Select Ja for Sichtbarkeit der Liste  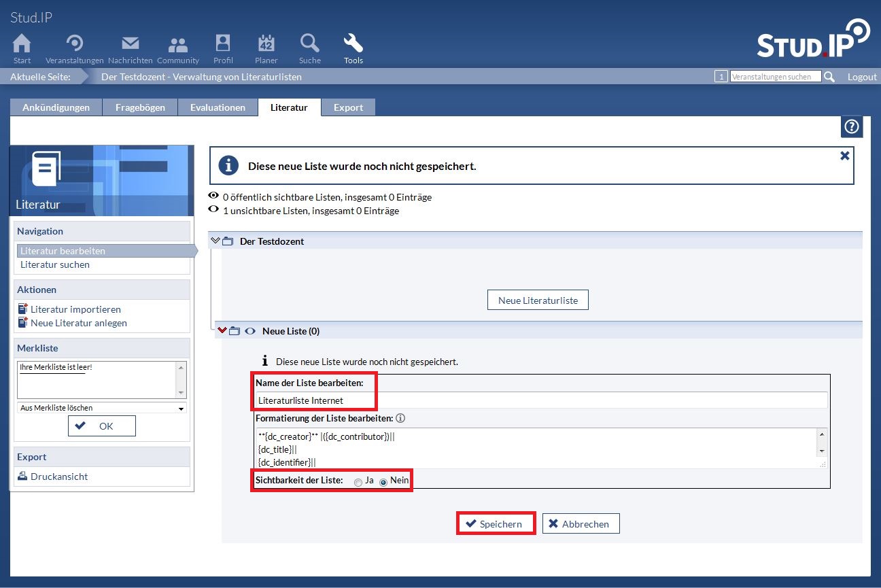tap(358, 482)
